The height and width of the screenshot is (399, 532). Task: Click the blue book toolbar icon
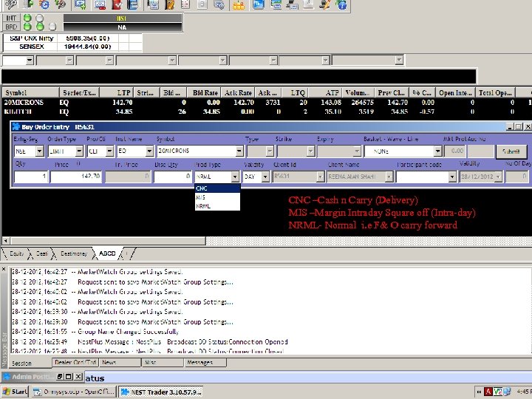pyautogui.click(x=133, y=4)
